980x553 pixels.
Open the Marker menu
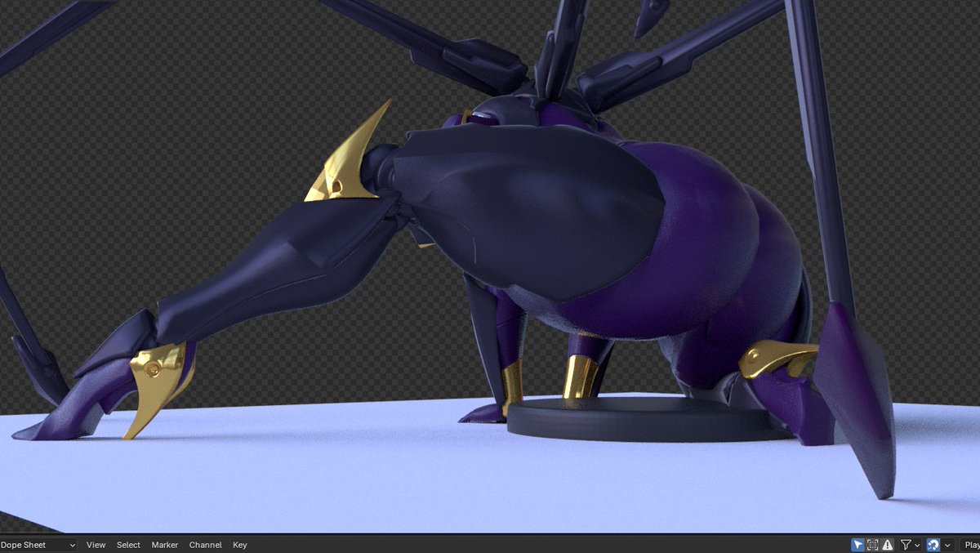pyautogui.click(x=165, y=545)
